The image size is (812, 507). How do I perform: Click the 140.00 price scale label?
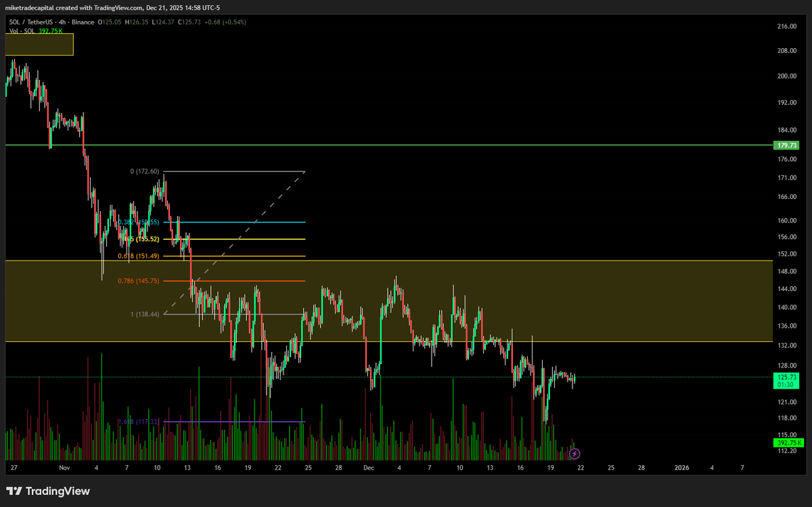click(788, 307)
